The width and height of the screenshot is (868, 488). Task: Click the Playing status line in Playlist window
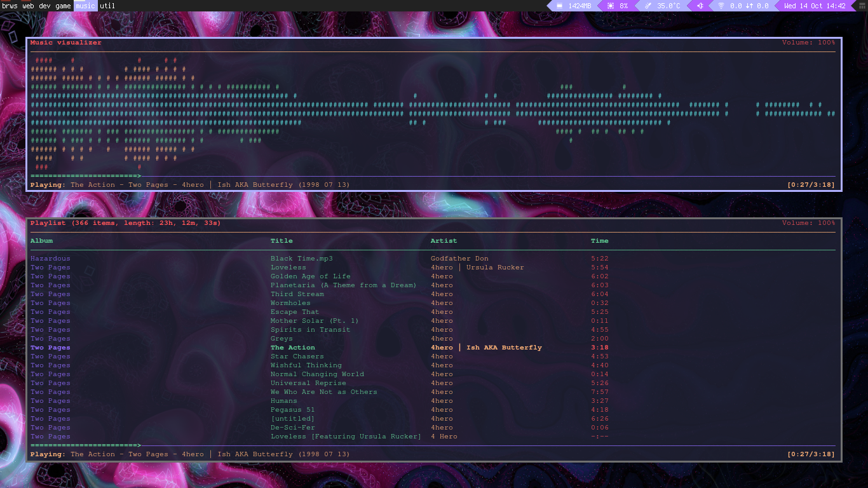(x=190, y=454)
